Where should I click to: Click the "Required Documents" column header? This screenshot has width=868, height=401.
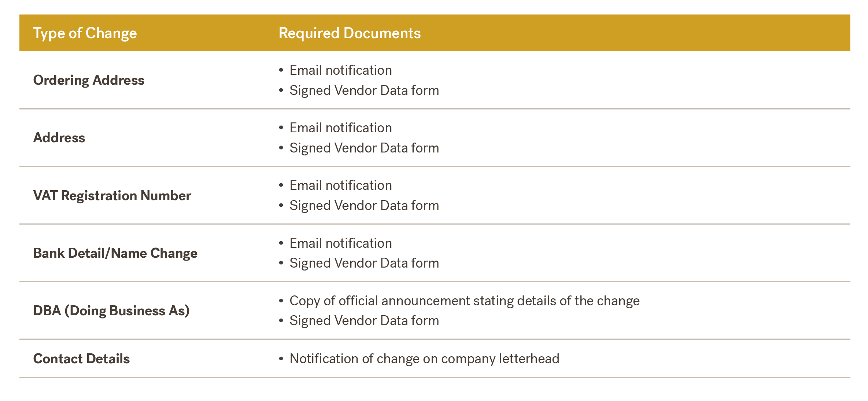click(349, 33)
